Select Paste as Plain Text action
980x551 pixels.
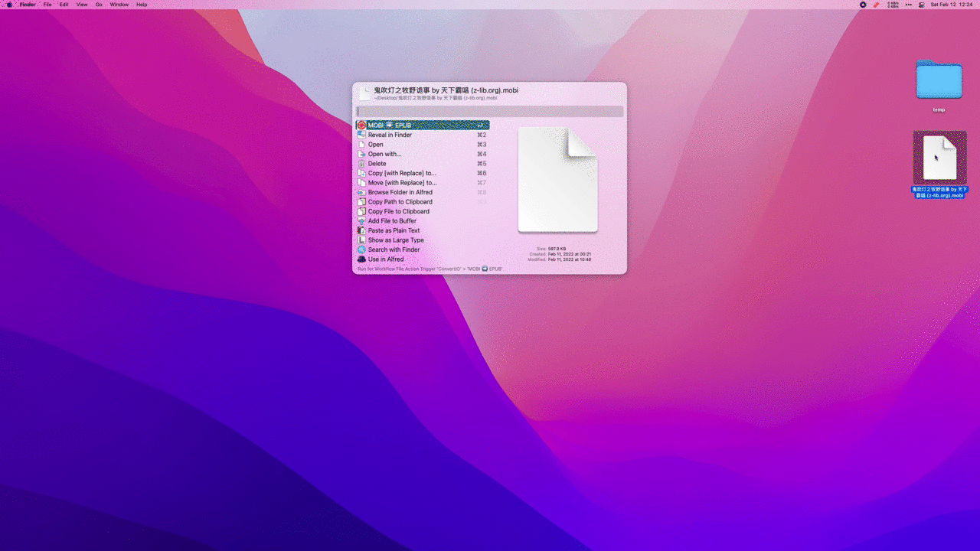point(394,230)
